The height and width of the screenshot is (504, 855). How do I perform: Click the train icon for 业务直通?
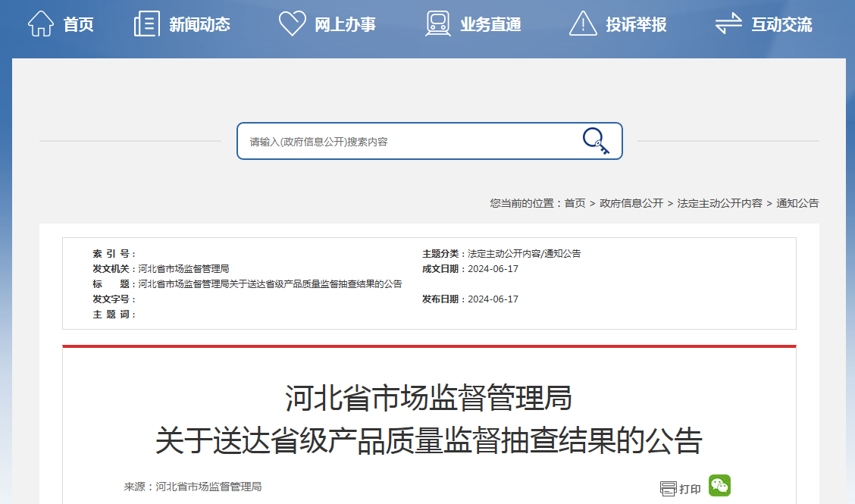(x=438, y=23)
